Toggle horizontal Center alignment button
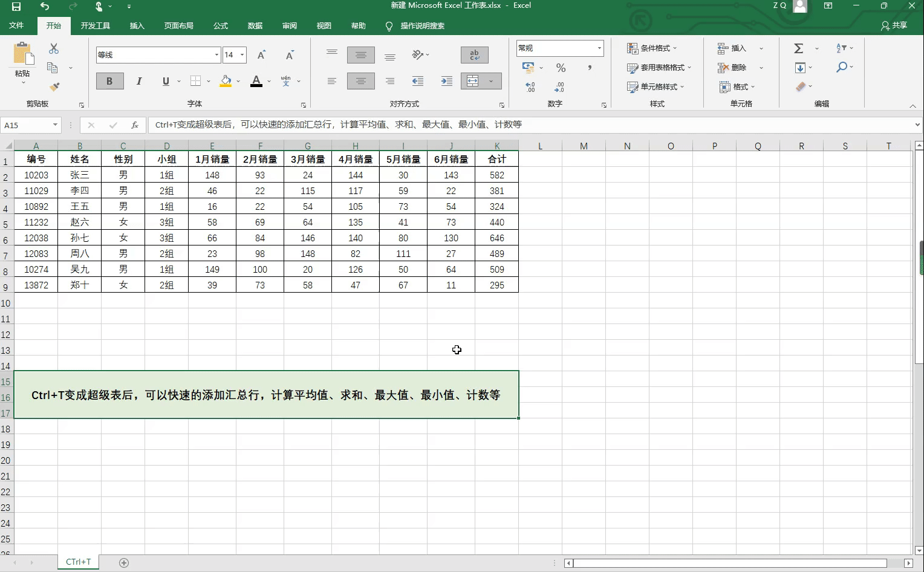Image resolution: width=924 pixels, height=572 pixels. pos(361,81)
